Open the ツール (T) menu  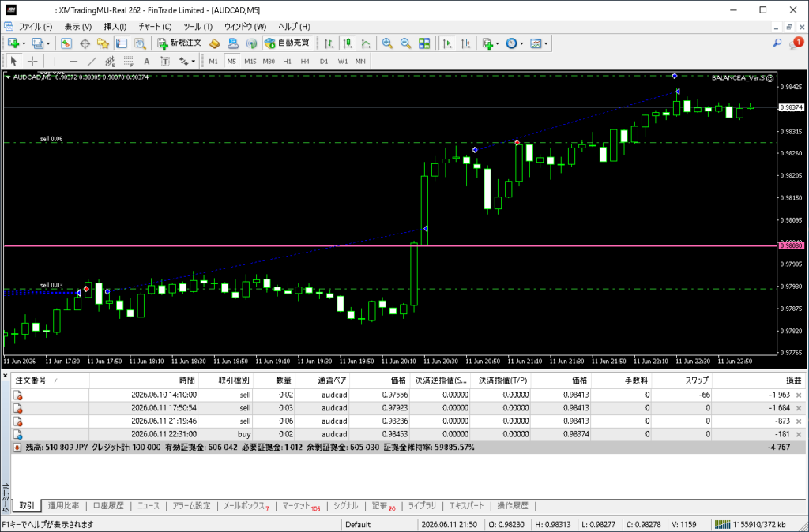click(x=198, y=27)
